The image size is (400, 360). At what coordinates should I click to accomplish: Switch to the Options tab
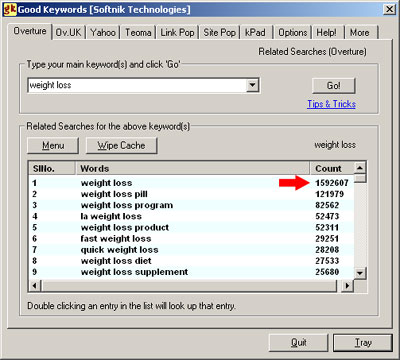(293, 33)
